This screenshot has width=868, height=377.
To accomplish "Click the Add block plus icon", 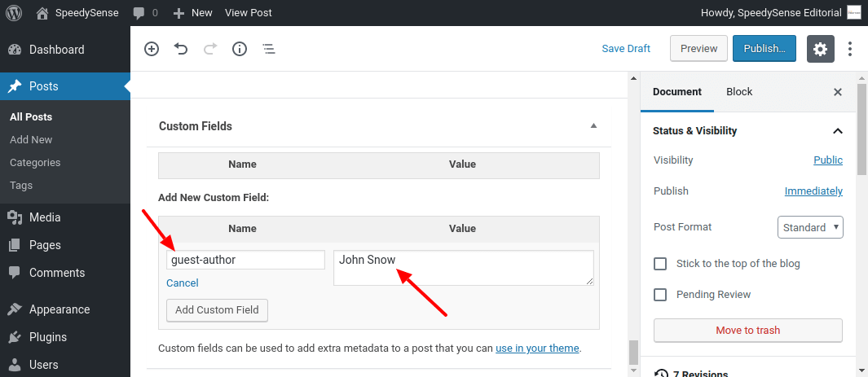I will click(151, 49).
